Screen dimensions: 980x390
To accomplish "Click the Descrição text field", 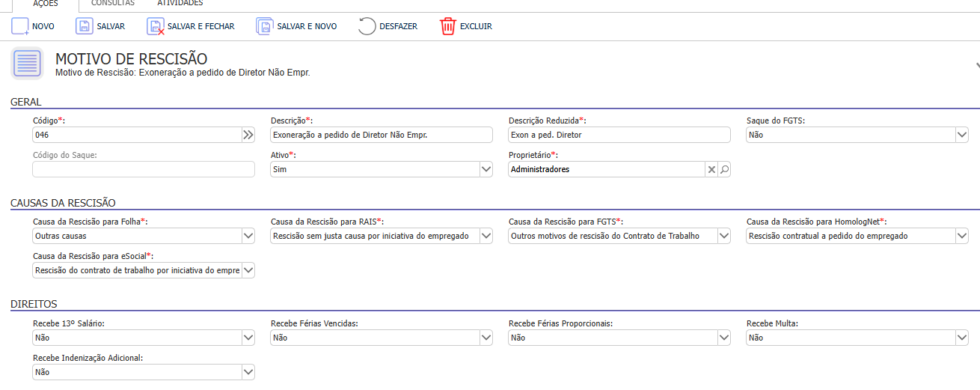I will point(382,135).
